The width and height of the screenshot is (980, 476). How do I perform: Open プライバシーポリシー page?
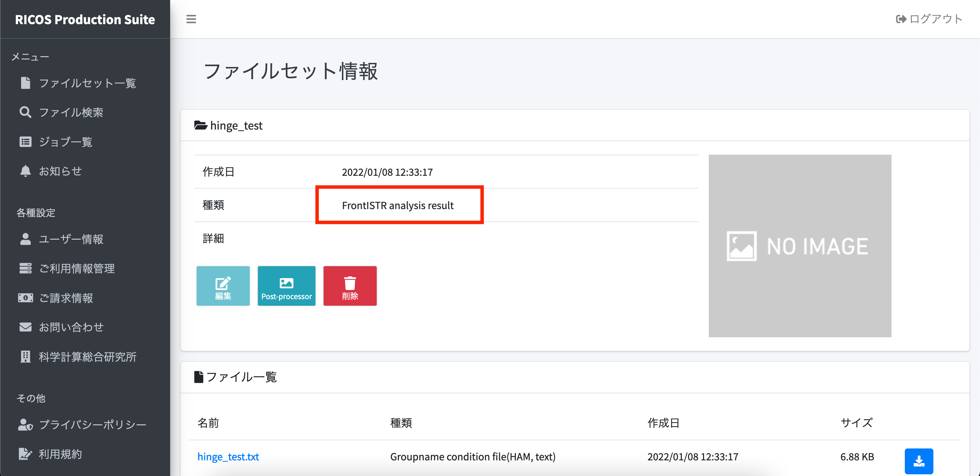coord(93,424)
